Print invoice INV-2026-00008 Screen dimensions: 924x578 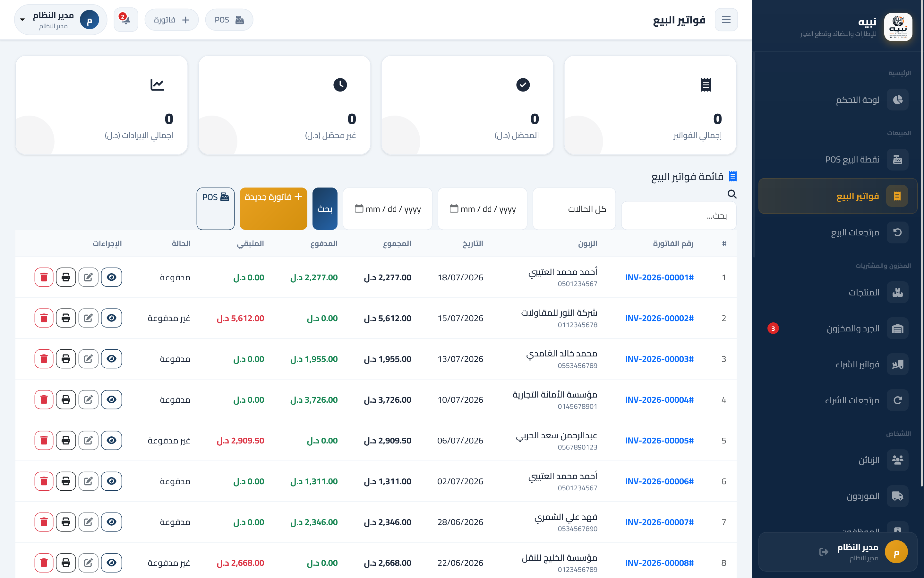pos(66,563)
